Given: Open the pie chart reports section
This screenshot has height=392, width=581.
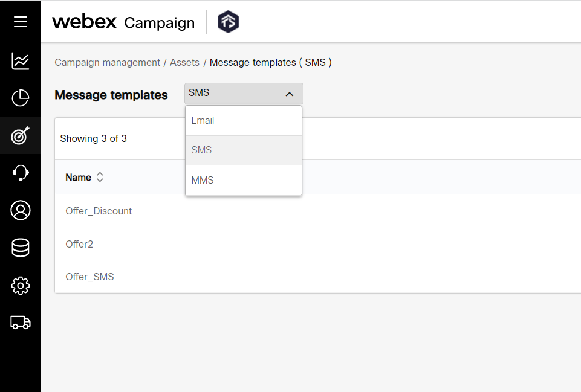Looking at the screenshot, I should pos(20,98).
